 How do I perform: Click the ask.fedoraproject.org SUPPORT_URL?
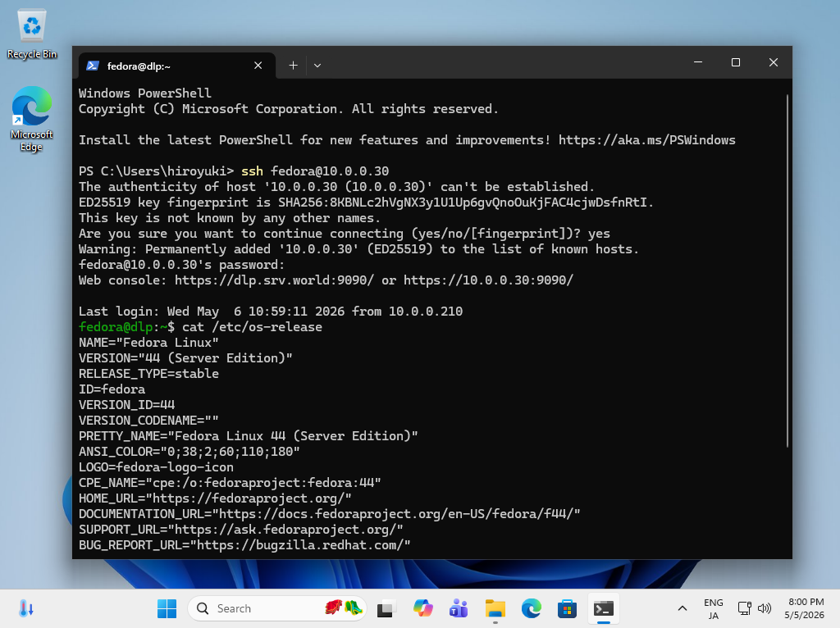[x=285, y=530]
